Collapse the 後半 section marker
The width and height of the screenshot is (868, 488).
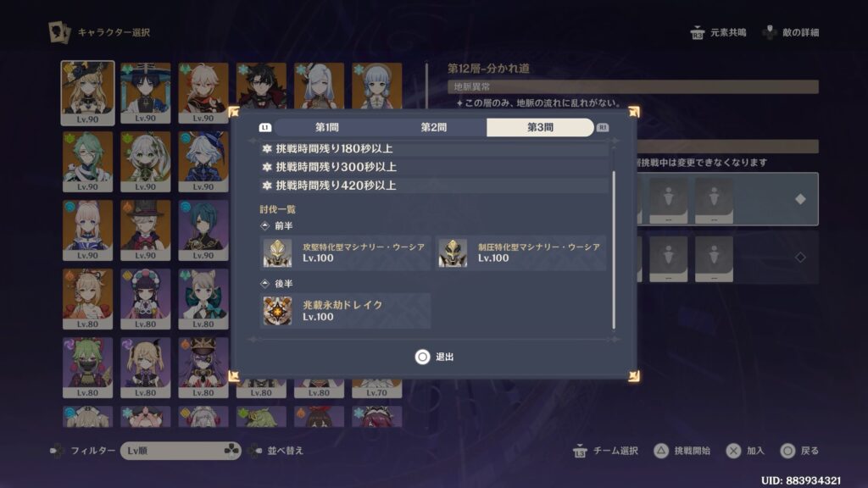264,283
